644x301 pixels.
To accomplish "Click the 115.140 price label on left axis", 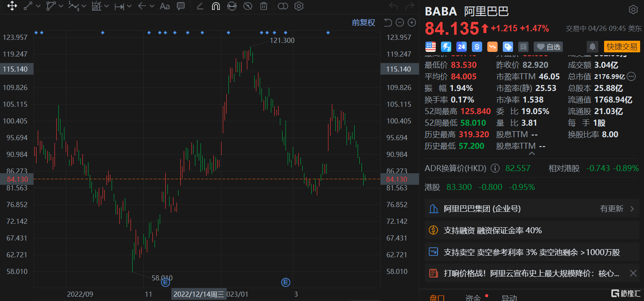I will [x=17, y=69].
